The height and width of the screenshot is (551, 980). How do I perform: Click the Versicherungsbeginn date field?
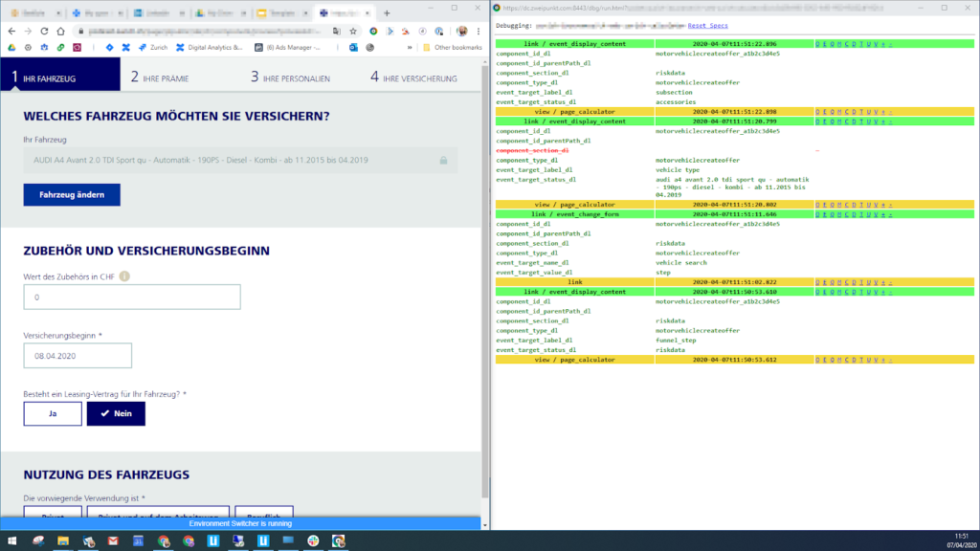point(78,356)
